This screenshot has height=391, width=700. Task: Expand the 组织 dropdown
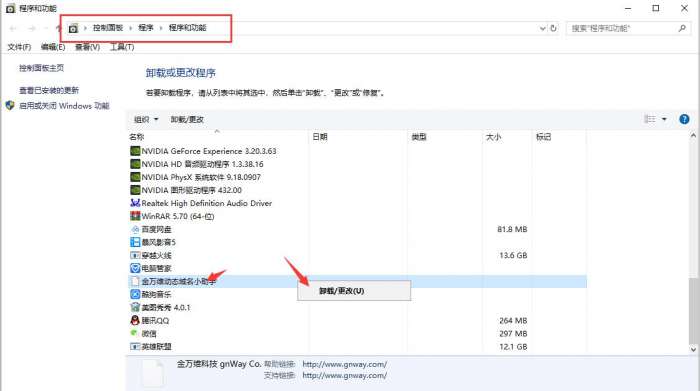[x=146, y=119]
